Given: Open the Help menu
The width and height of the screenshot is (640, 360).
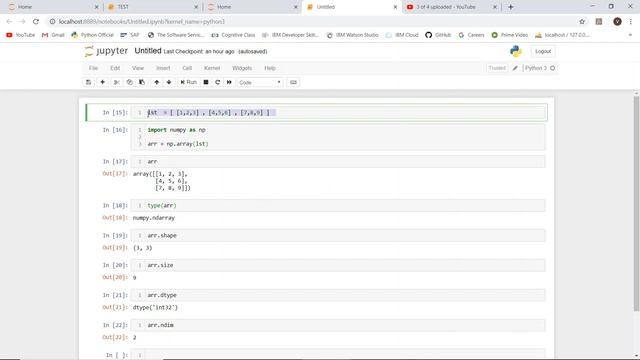Looking at the screenshot, I should (x=270, y=68).
